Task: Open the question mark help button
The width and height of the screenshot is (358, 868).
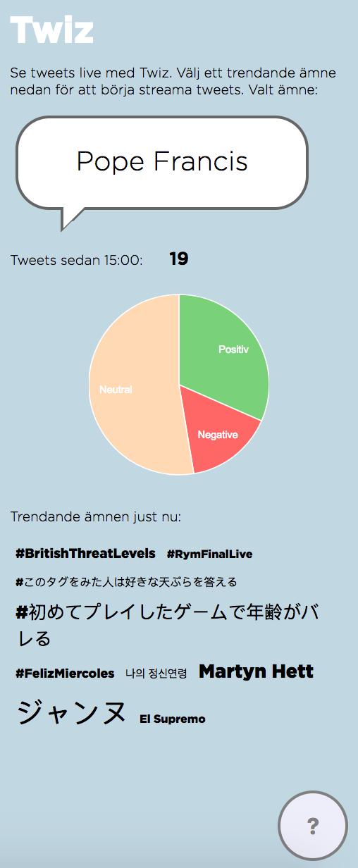Action: tap(313, 826)
